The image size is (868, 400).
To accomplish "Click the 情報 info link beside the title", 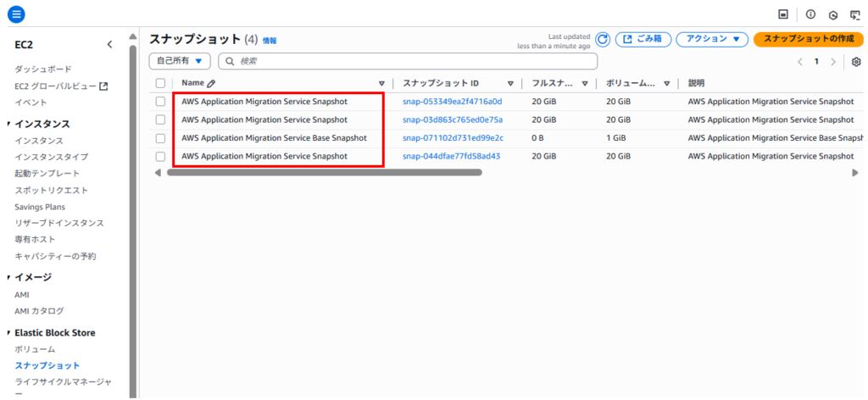I will 270,41.
